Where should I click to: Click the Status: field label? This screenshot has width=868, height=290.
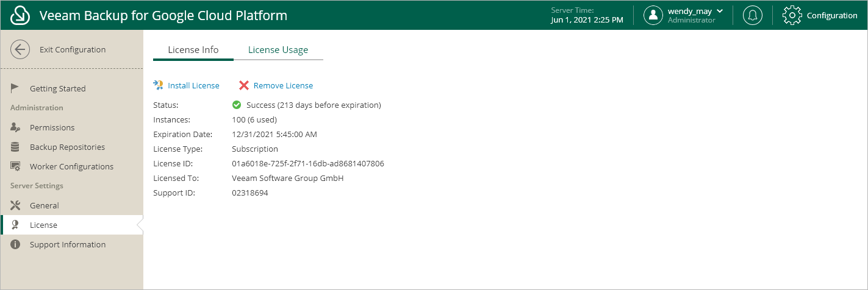pyautogui.click(x=166, y=105)
